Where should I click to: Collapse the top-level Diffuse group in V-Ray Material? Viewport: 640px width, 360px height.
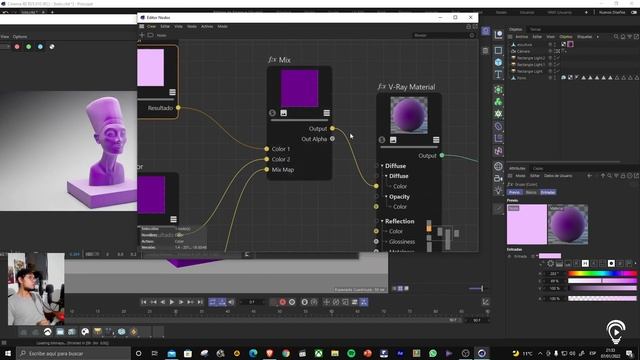[x=382, y=166]
